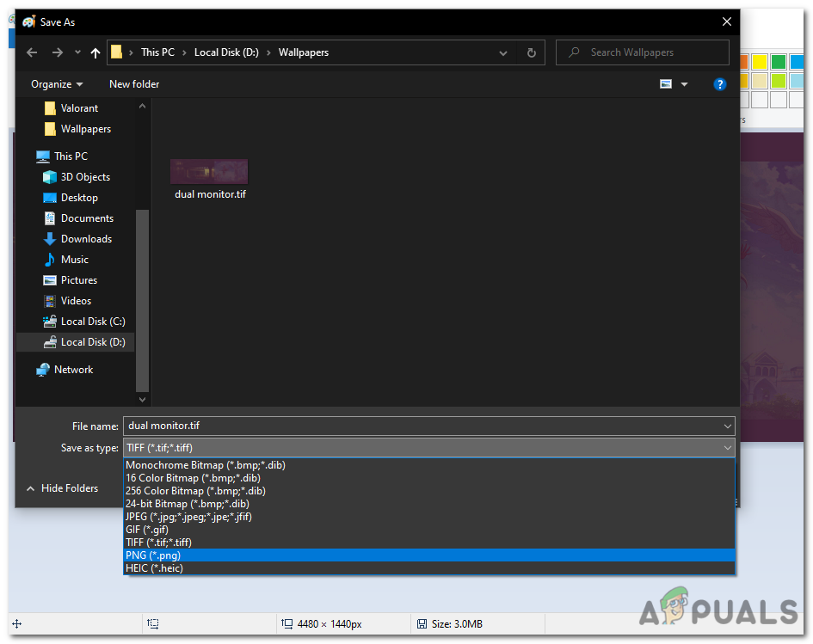Expand the File name dropdown arrow
The image size is (813, 644).
tap(728, 426)
